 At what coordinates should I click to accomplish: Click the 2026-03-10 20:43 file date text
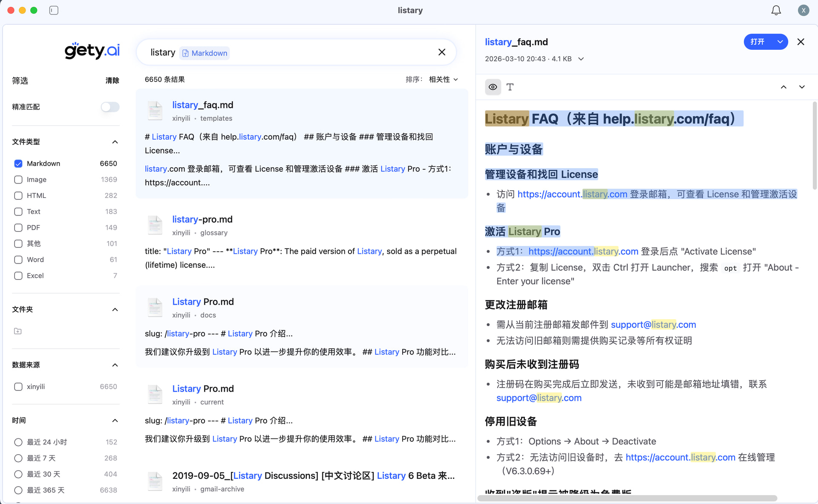515,59
